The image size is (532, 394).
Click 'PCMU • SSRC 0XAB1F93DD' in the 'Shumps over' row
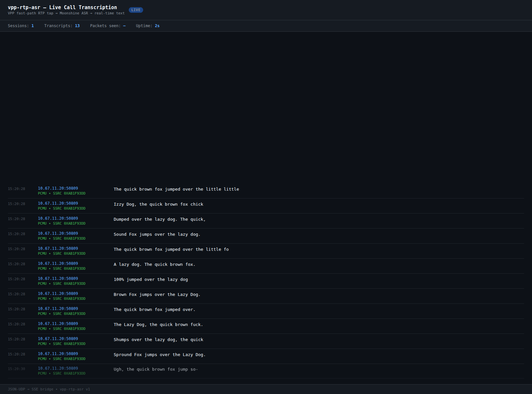[x=62, y=344]
